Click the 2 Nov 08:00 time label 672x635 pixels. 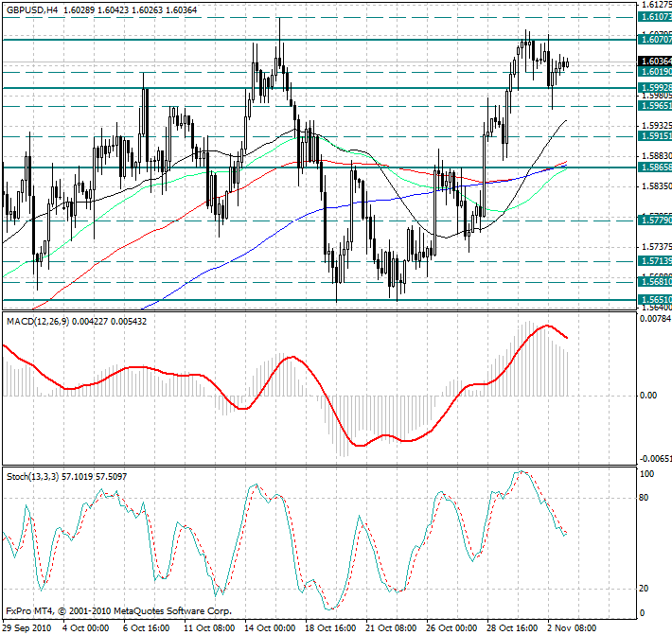(572, 628)
